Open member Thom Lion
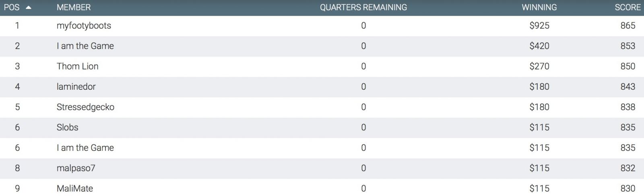 78,66
